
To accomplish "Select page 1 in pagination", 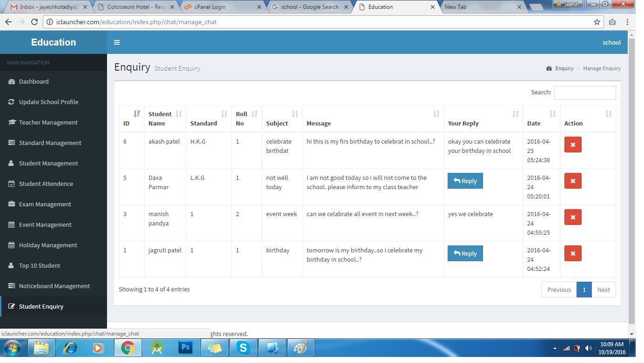I will pyautogui.click(x=584, y=290).
